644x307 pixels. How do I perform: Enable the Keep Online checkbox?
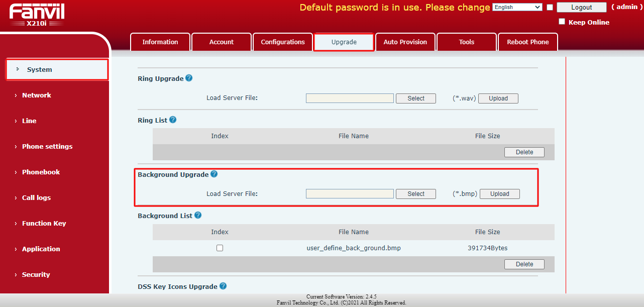[562, 22]
